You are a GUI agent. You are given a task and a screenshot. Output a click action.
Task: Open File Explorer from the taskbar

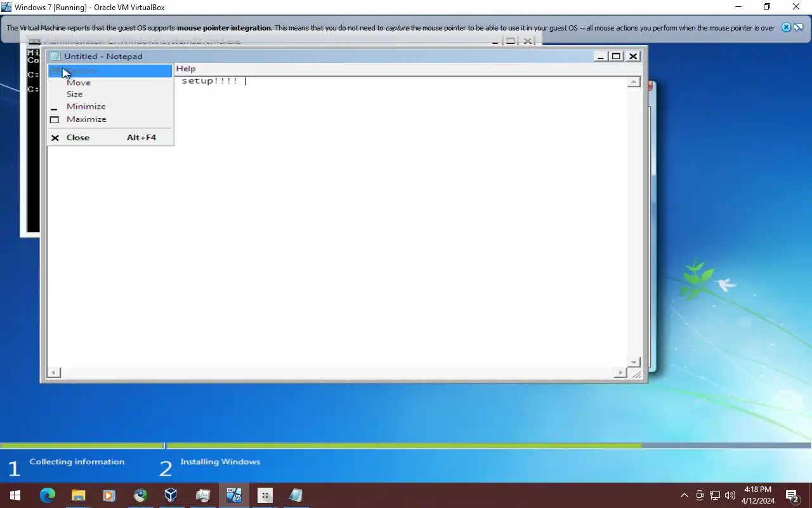coord(78,495)
